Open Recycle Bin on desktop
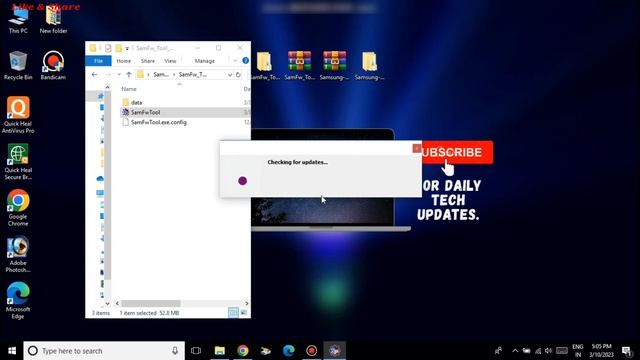The height and width of the screenshot is (360, 640). click(18, 65)
